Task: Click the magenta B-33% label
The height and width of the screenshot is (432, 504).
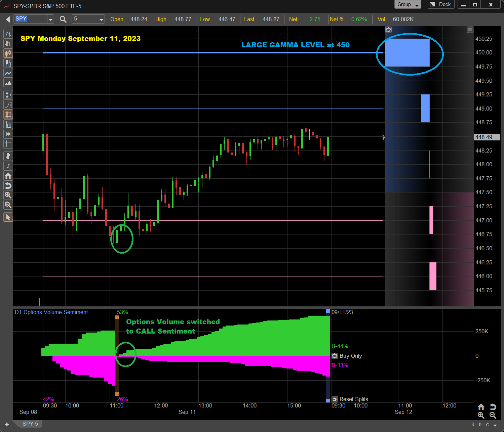Action: (340, 365)
